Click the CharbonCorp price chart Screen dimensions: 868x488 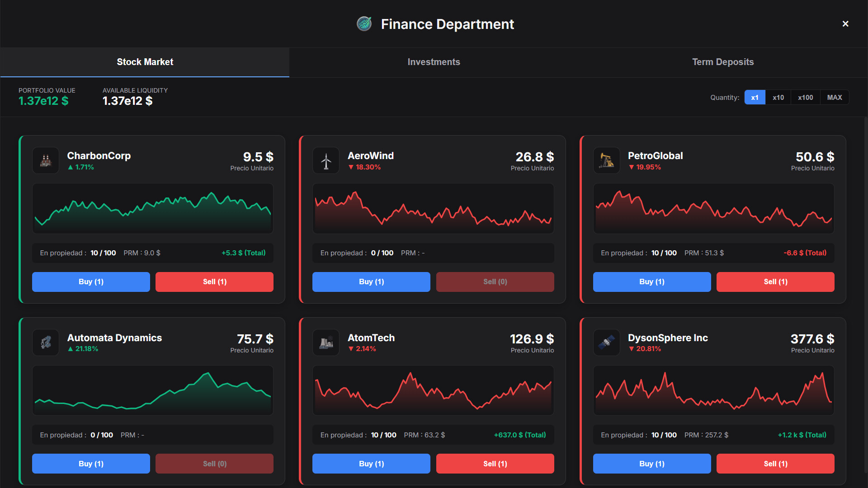click(x=153, y=208)
